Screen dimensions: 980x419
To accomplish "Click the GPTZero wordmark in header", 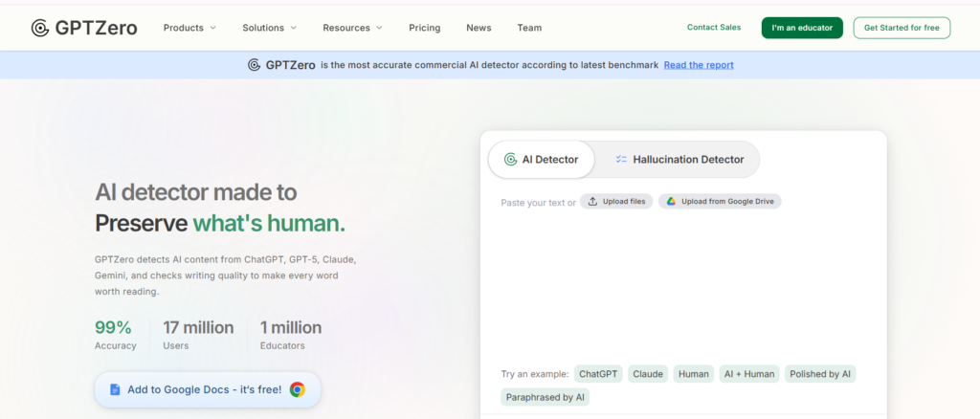I will pyautogui.click(x=97, y=28).
